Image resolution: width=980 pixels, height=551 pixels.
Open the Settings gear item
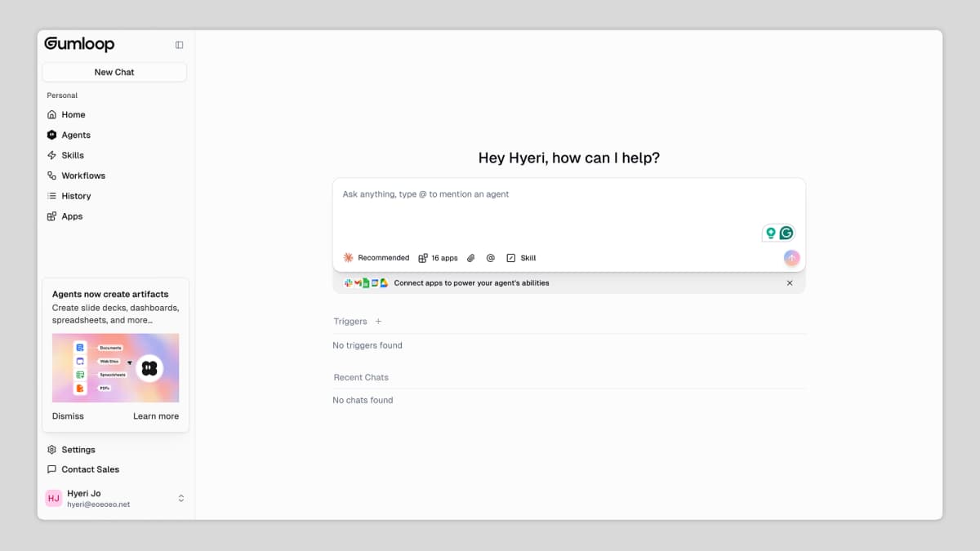coord(71,450)
